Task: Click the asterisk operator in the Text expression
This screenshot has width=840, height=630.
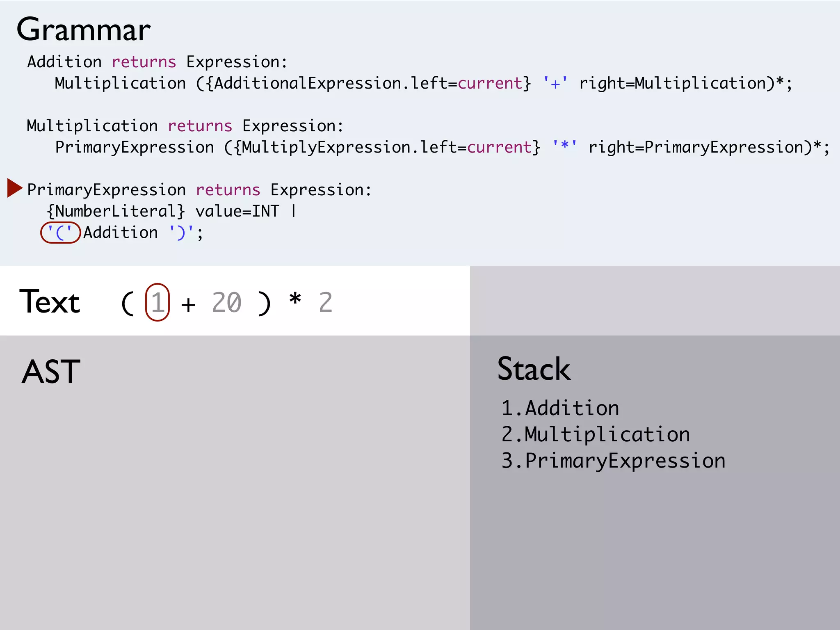Action: [x=295, y=299]
